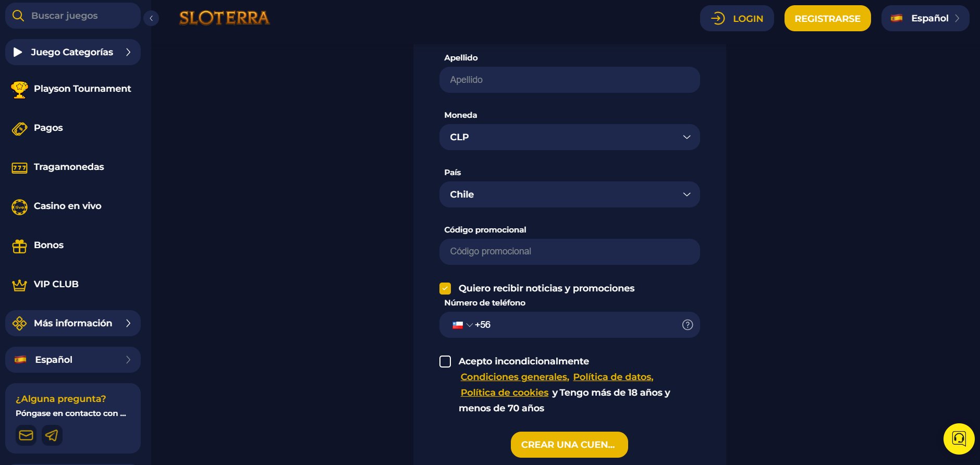Click the Código promocional input field
This screenshot has height=465, width=980.
(569, 252)
